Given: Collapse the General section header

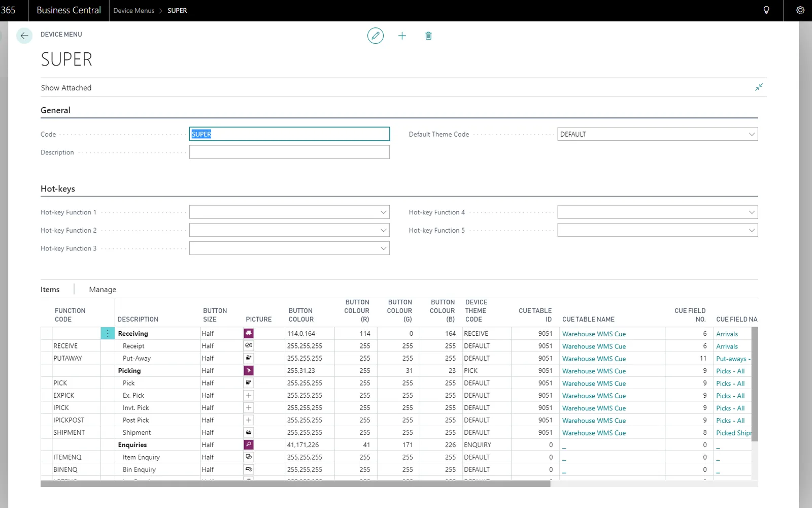Looking at the screenshot, I should coord(55,110).
